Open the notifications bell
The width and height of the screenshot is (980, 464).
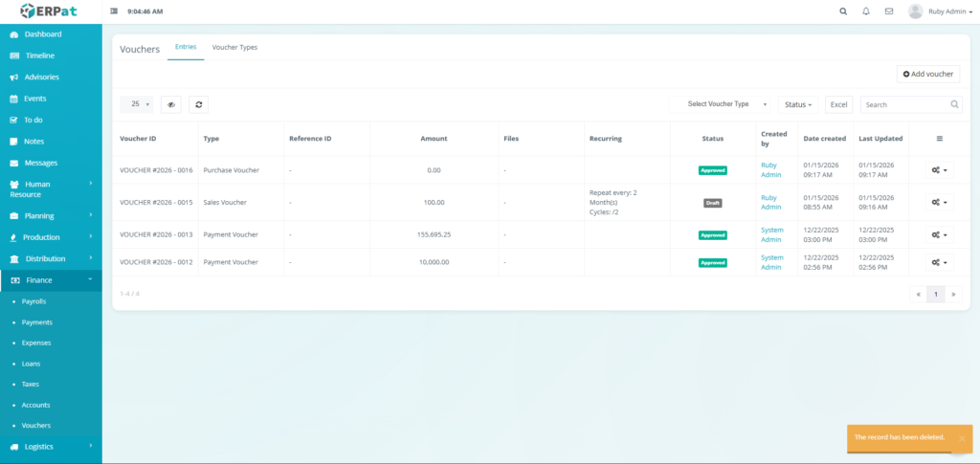tap(865, 11)
